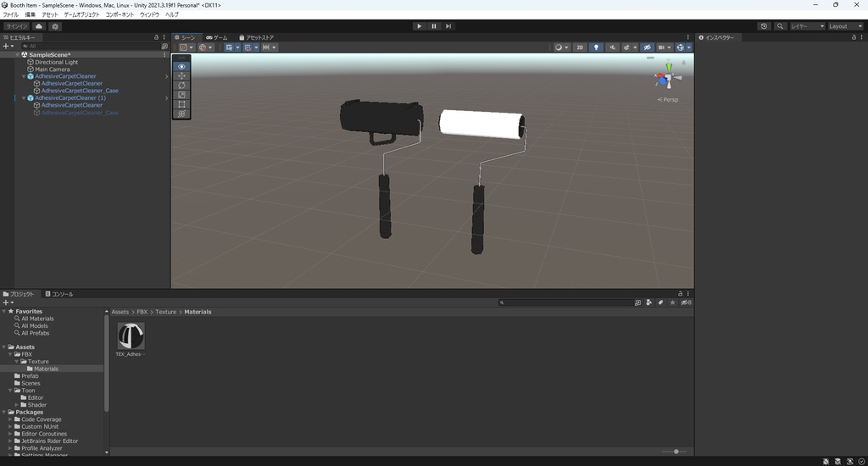Toggle scene lighting bulb button
The image size is (868, 466).
tap(596, 47)
